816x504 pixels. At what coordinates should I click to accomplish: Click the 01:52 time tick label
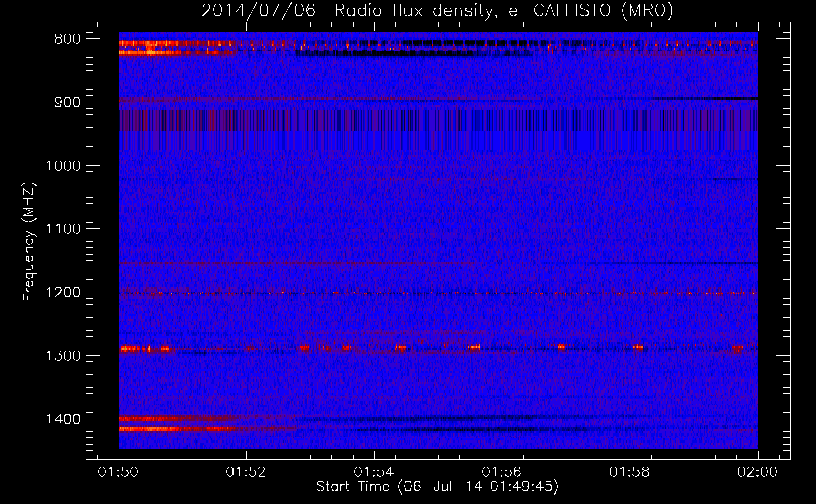[x=246, y=472]
